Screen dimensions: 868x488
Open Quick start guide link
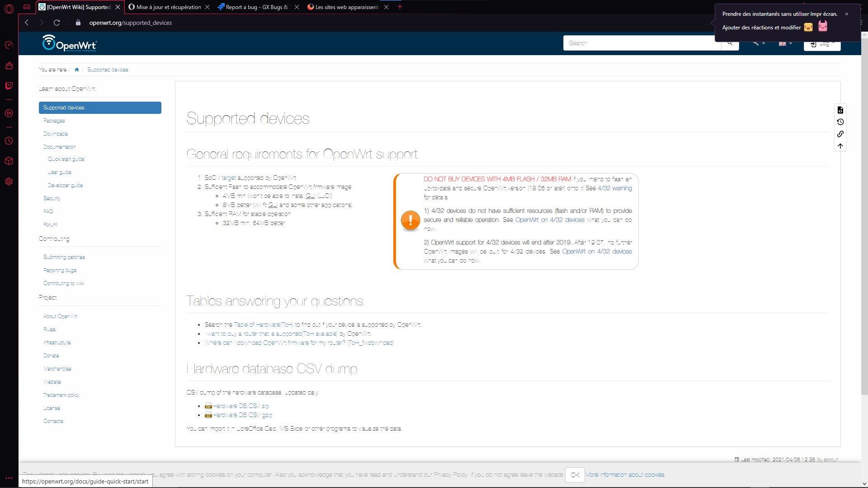pos(66,159)
